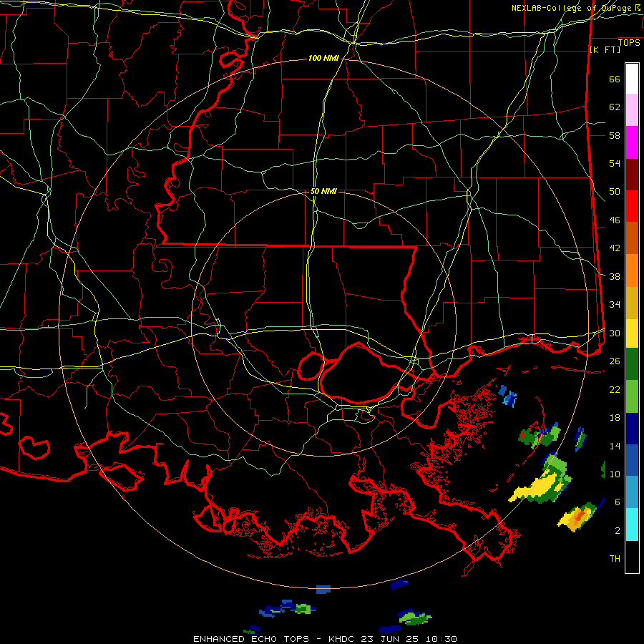The height and width of the screenshot is (644, 644).
Task: Click the legend value 66
Action: [x=615, y=79]
